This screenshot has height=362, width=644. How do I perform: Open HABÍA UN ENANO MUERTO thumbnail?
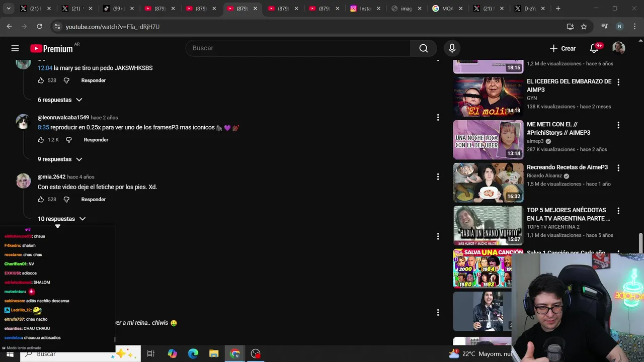click(488, 225)
